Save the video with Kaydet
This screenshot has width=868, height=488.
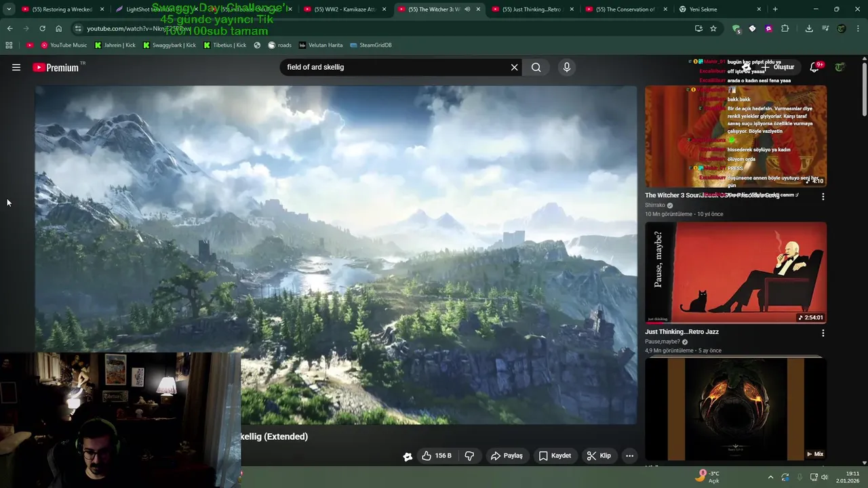[555, 455]
